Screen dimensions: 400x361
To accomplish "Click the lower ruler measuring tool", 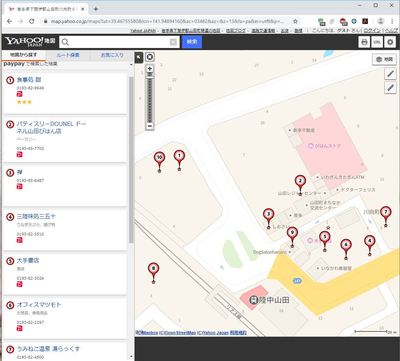I will click(390, 87).
